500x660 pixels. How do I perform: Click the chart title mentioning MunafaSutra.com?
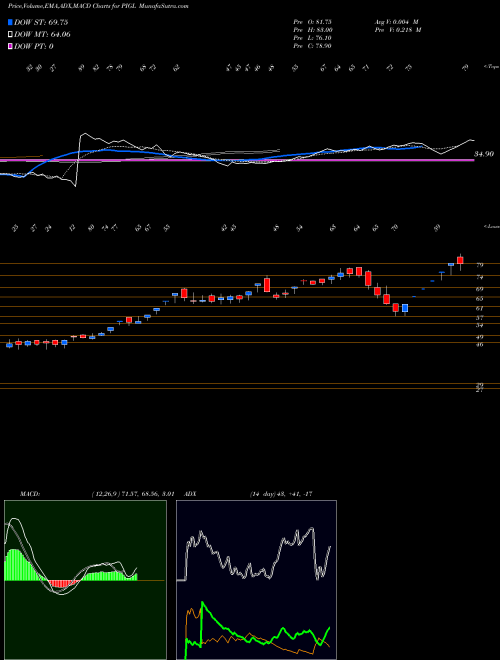pos(98,6)
